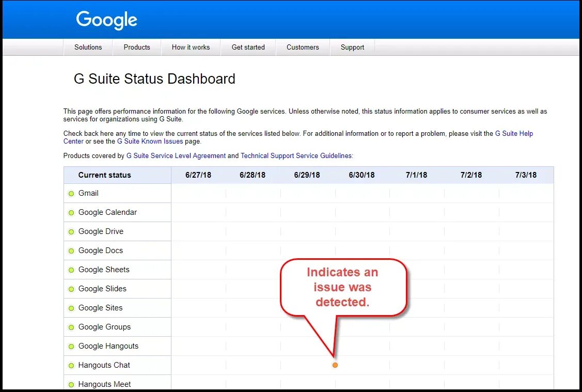Click the Gmail green status indicator
This screenshot has height=392, width=582.
coord(72,193)
